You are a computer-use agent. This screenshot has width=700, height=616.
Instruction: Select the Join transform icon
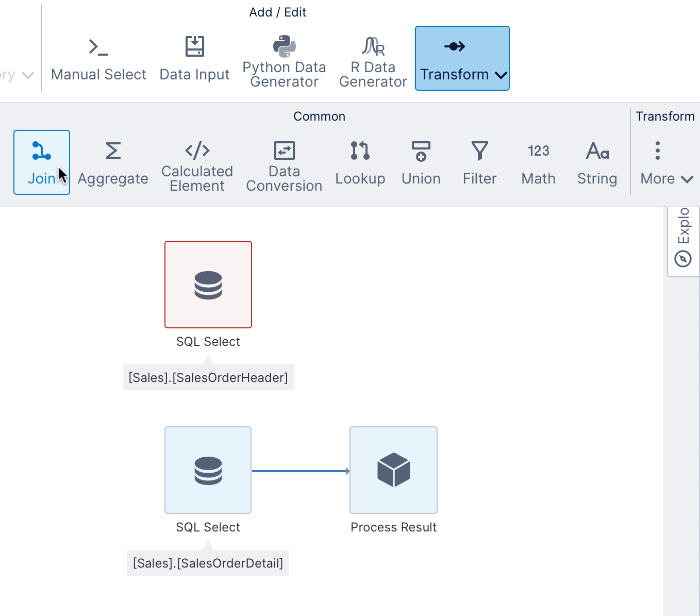pos(42,162)
